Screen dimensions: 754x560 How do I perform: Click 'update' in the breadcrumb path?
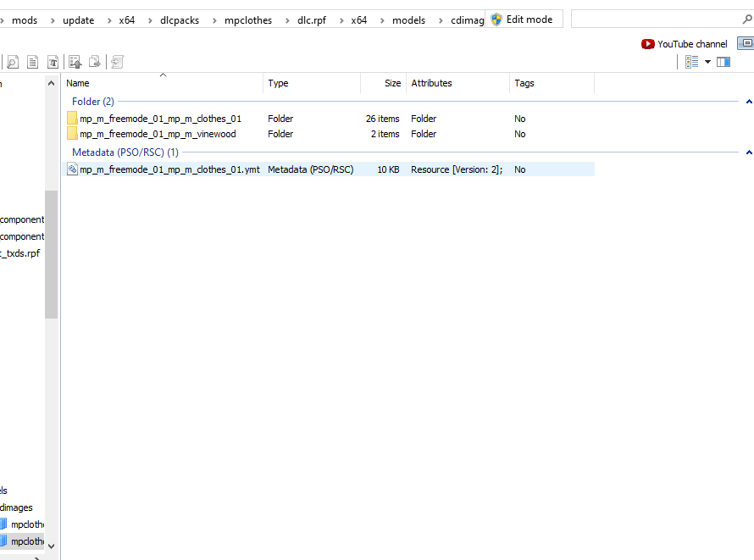79,20
